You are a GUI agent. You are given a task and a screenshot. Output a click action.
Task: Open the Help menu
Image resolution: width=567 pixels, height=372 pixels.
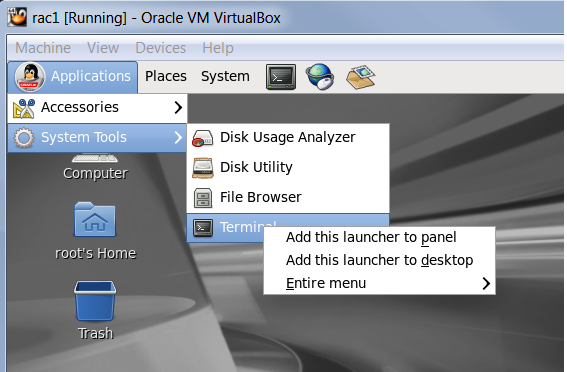pos(218,48)
